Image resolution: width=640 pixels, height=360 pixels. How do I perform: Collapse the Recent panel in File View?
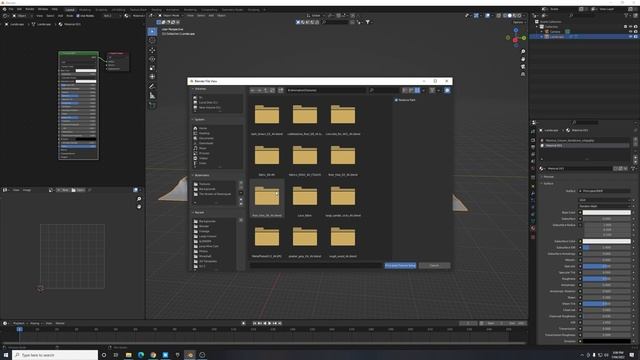tap(193, 213)
